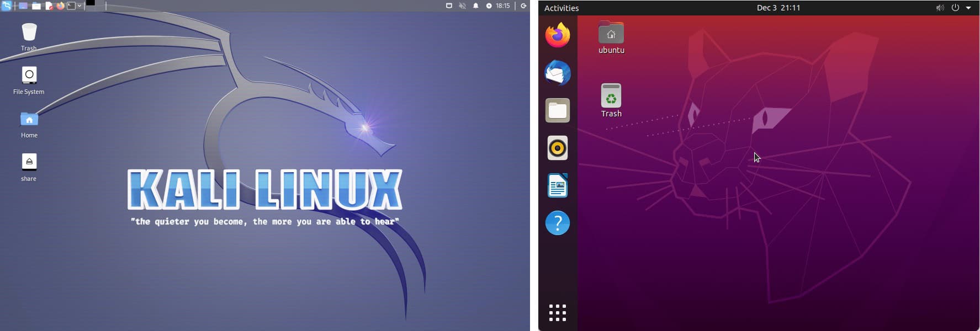The height and width of the screenshot is (331, 980).
Task: Launch Firefox from the Kali top panel
Action: (x=60, y=6)
